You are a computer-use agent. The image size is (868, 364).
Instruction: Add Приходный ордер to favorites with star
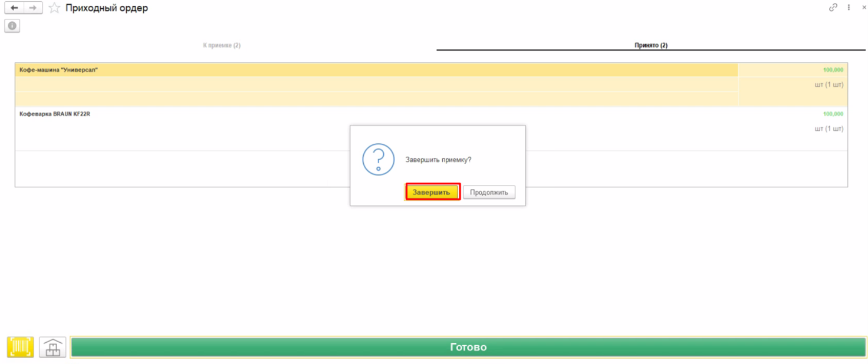pyautogui.click(x=54, y=8)
